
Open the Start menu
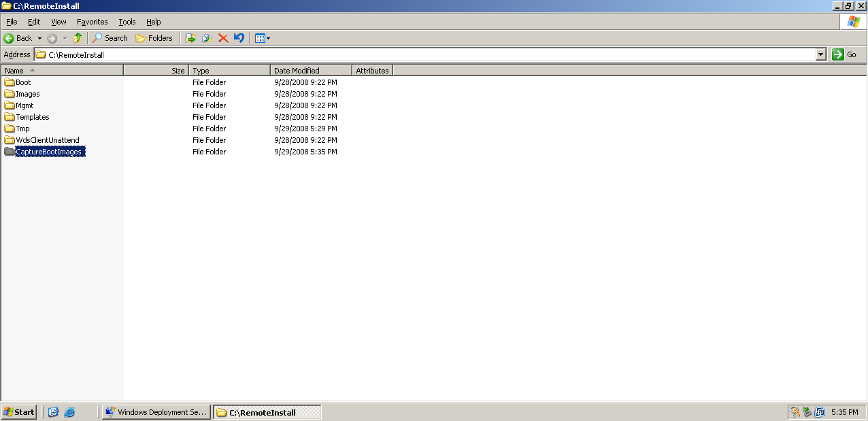[x=18, y=412]
